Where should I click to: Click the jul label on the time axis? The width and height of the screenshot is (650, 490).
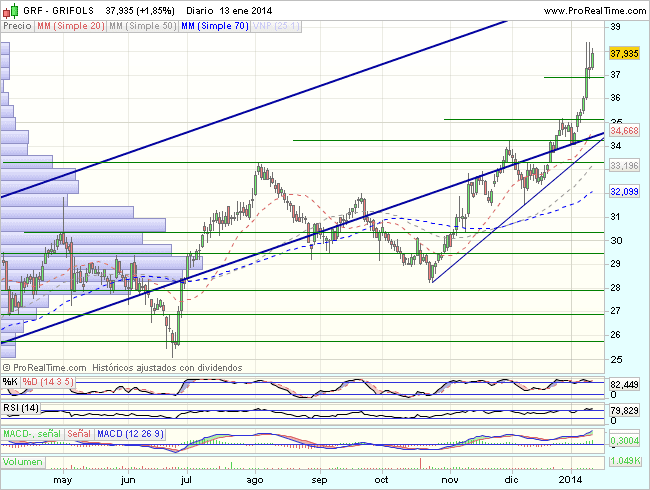tap(186, 480)
